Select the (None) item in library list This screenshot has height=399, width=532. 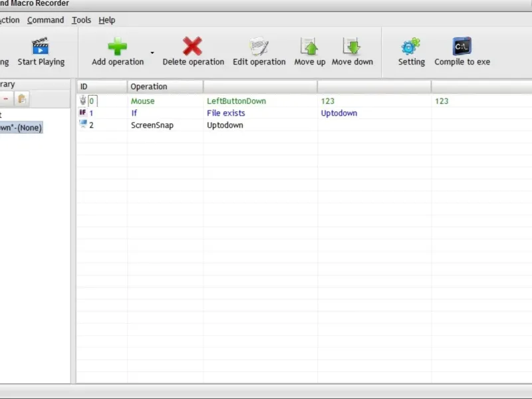[x=21, y=128]
